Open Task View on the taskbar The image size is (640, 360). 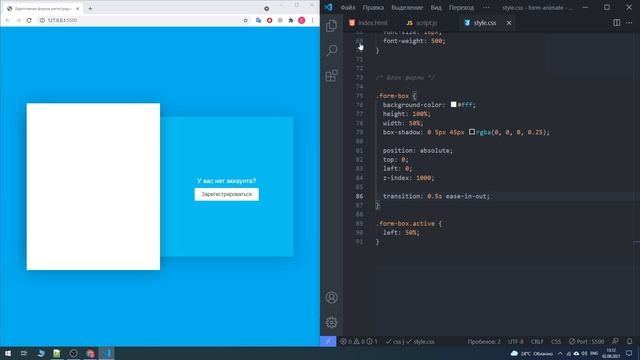[x=24, y=353]
